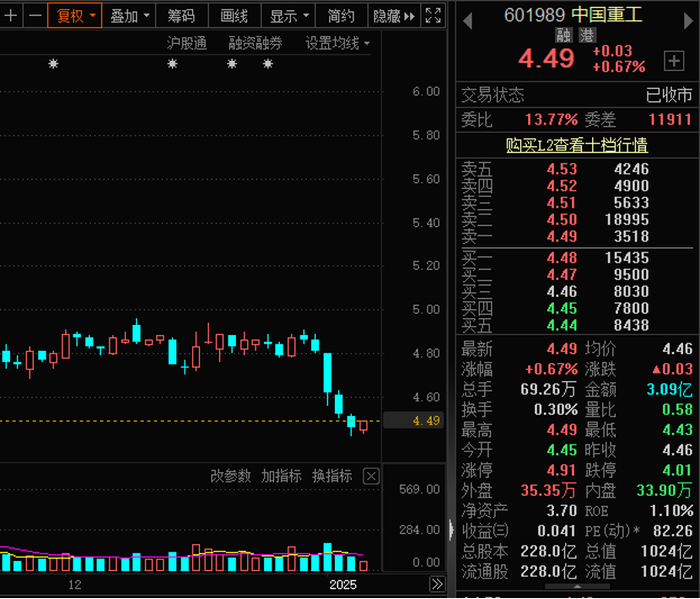
Task: Go to previous stock with left arrow
Action: pos(467,21)
